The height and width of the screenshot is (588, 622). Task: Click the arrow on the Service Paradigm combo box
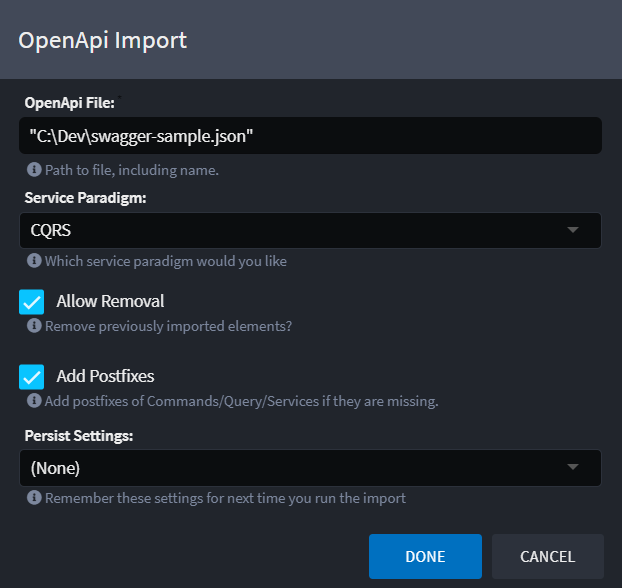tap(573, 230)
